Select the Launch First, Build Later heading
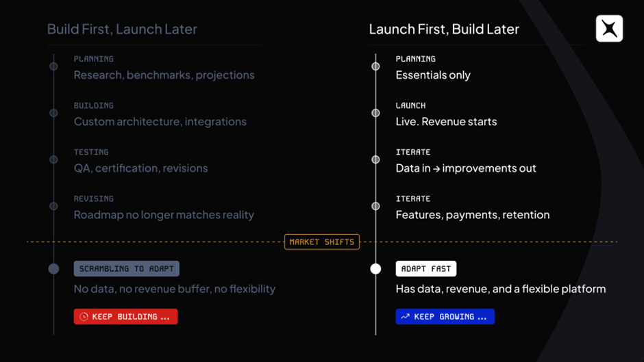644x362 pixels. 444,29
